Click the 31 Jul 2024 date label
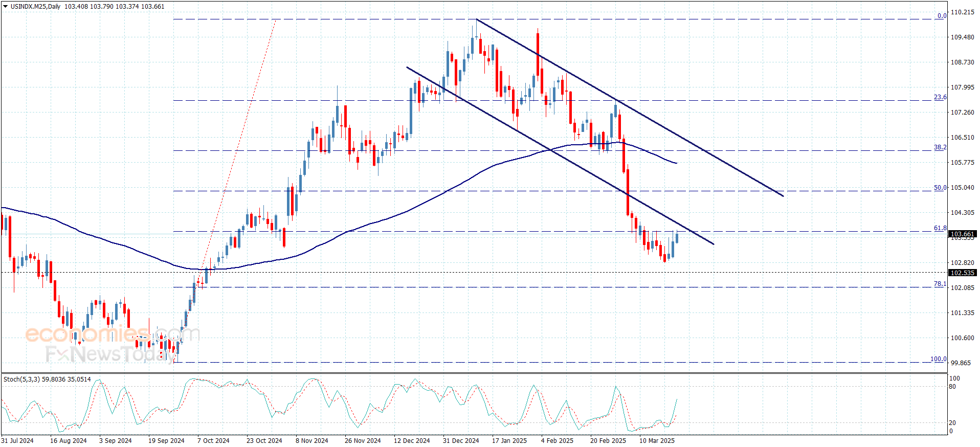Screen dimensions: 980x447 pyautogui.click(x=17, y=441)
